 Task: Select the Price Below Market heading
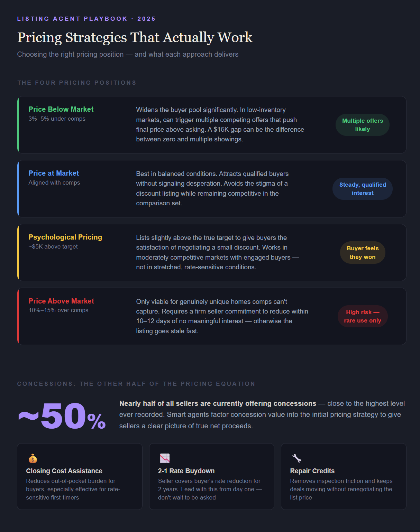[61, 109]
